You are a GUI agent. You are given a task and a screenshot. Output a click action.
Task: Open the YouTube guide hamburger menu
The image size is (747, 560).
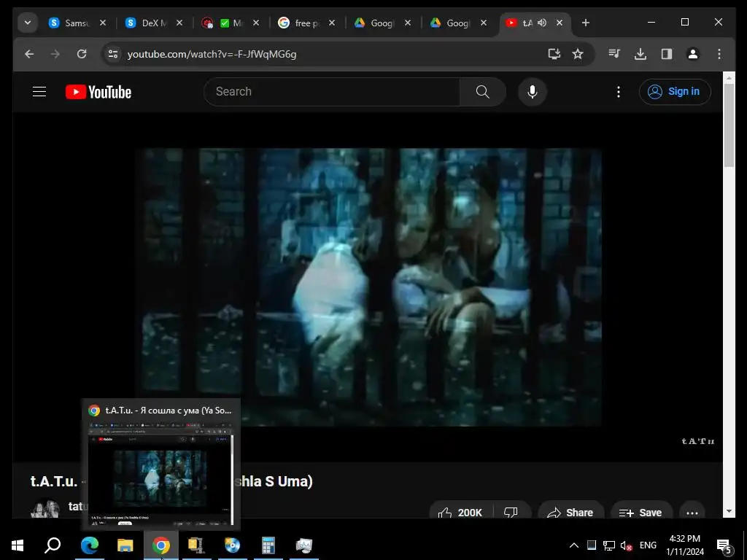[x=39, y=91]
